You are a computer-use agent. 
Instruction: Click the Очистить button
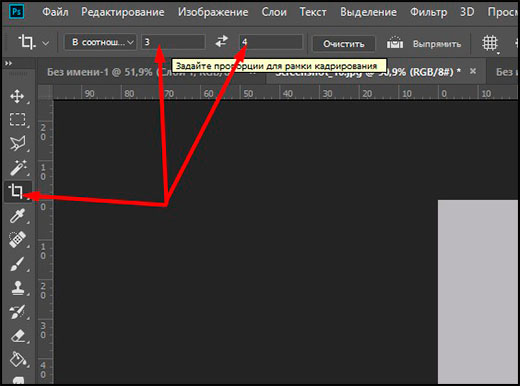click(344, 44)
